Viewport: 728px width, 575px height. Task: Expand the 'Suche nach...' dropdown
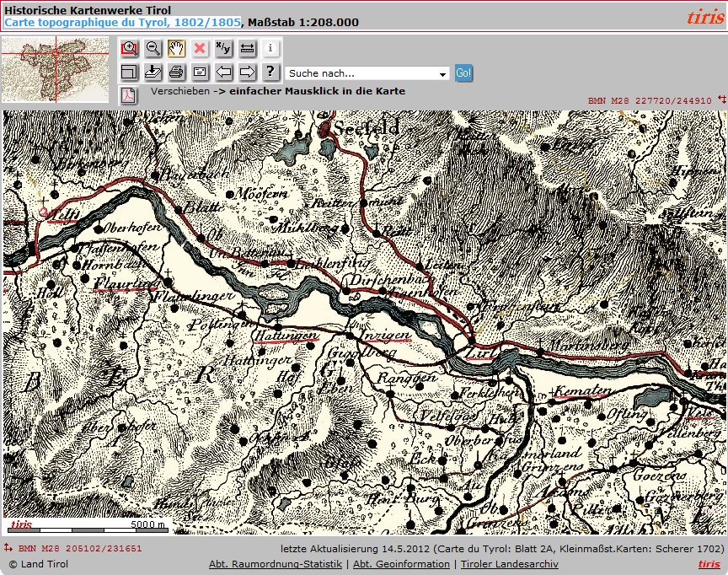443,74
